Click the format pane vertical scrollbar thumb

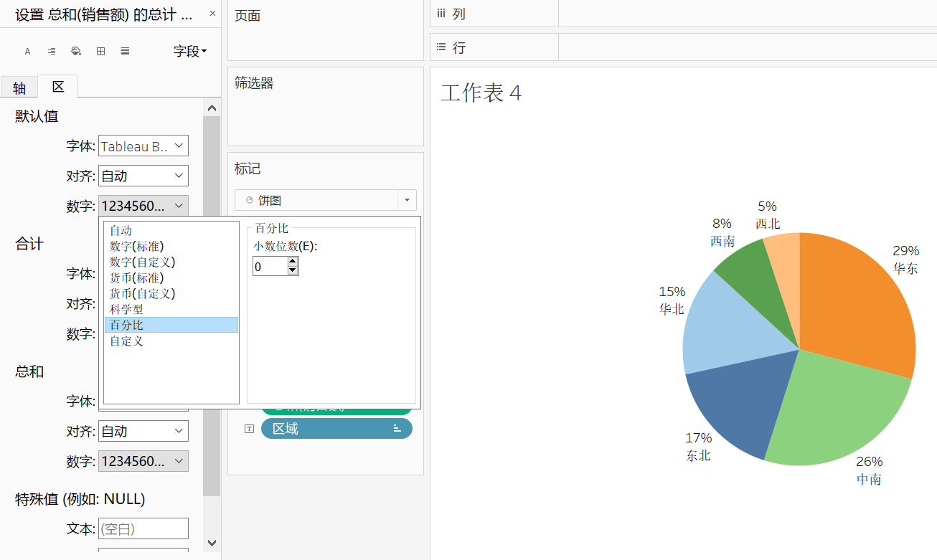(212, 306)
